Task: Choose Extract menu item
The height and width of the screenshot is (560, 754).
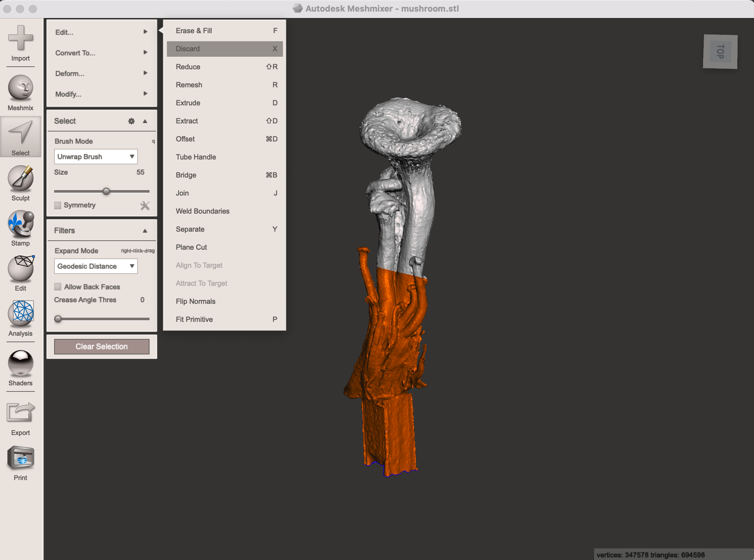Action: point(225,121)
